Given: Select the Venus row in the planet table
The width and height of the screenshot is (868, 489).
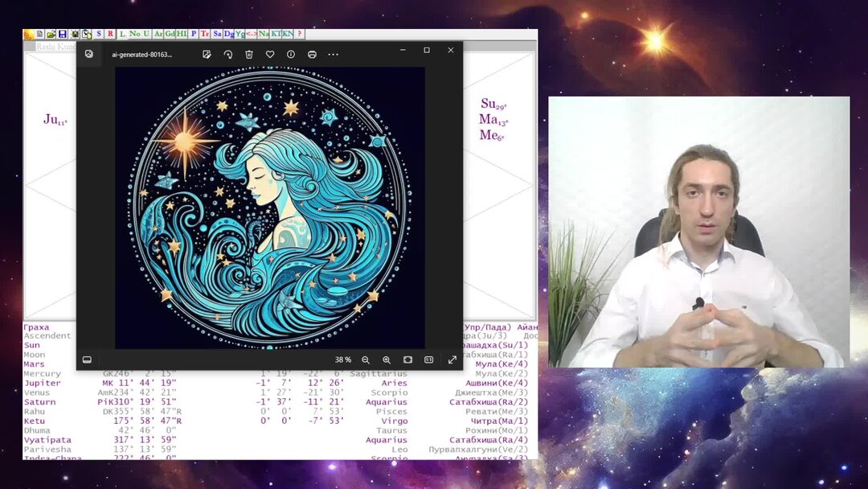Looking at the screenshot, I should click(276, 392).
